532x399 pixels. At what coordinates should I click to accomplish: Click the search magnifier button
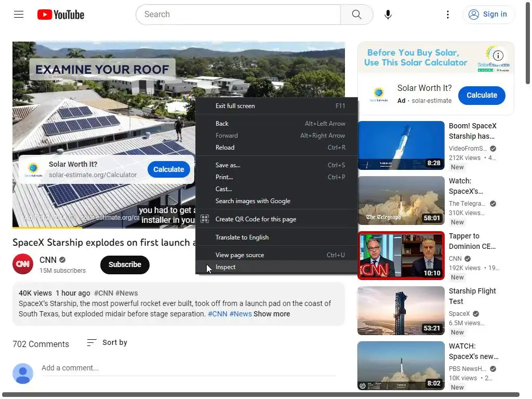(x=356, y=14)
